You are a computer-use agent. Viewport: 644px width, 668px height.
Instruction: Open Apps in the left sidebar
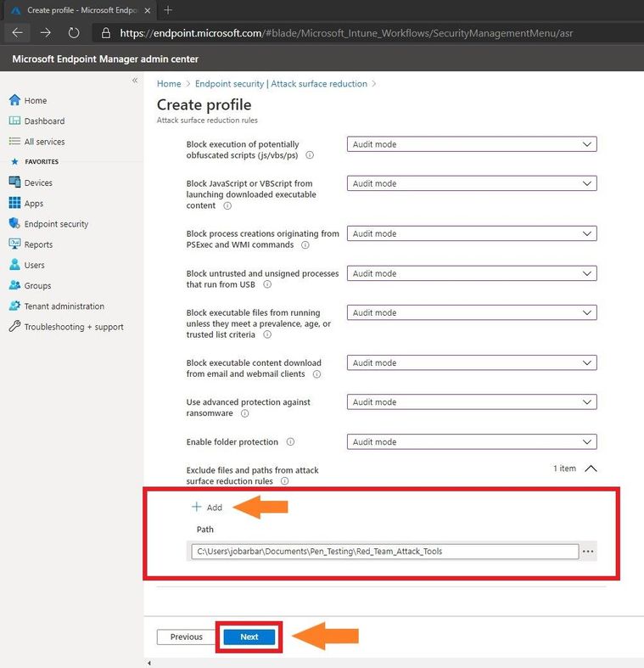point(34,204)
